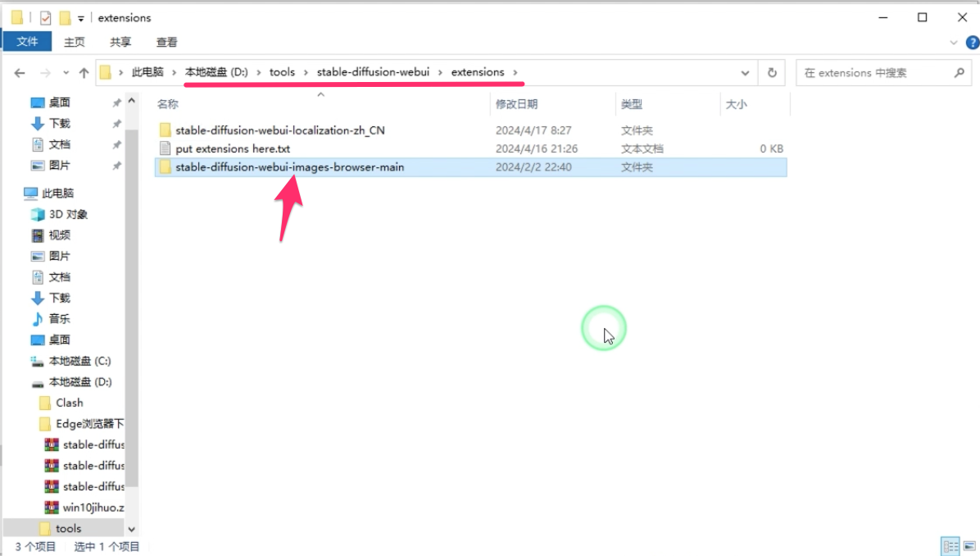980x556 pixels.
Task: Open pinned 图片 in quick access
Action: point(59,165)
